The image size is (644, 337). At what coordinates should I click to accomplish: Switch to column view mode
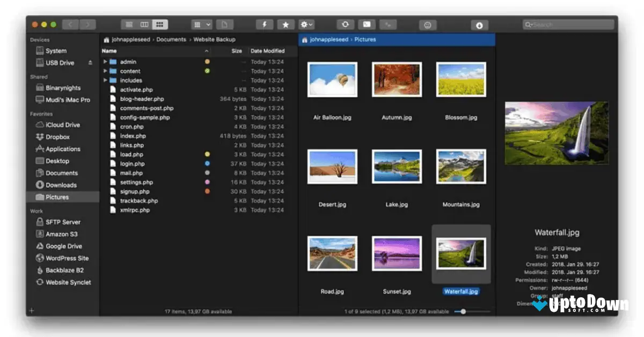point(143,24)
